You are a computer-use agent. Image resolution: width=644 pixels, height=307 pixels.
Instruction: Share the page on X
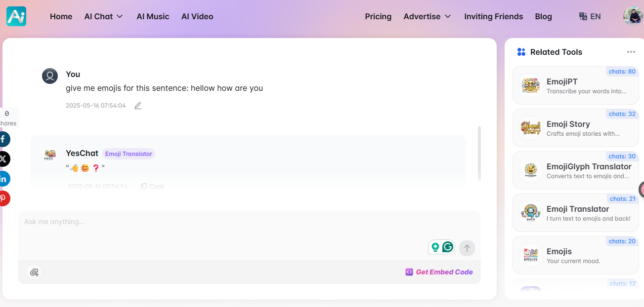point(3,159)
